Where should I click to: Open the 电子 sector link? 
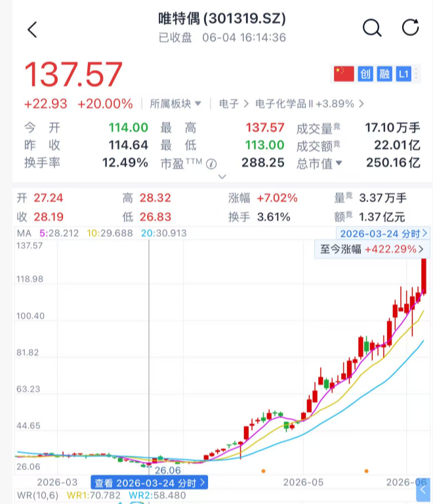pos(234,104)
